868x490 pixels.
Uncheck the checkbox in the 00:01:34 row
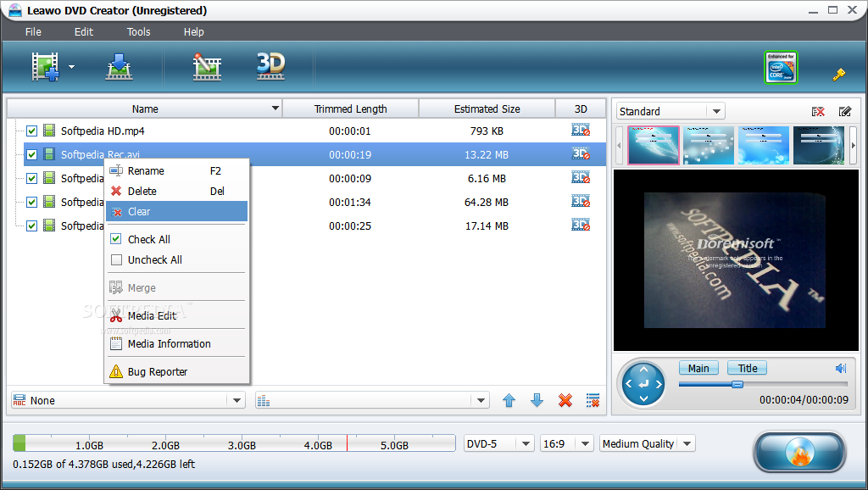[31, 202]
